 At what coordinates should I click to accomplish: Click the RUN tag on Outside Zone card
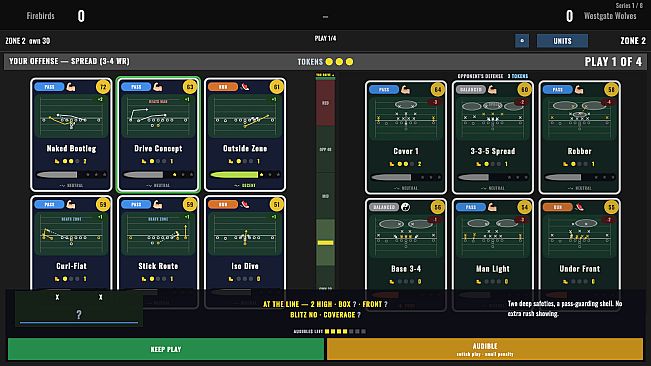pos(223,87)
